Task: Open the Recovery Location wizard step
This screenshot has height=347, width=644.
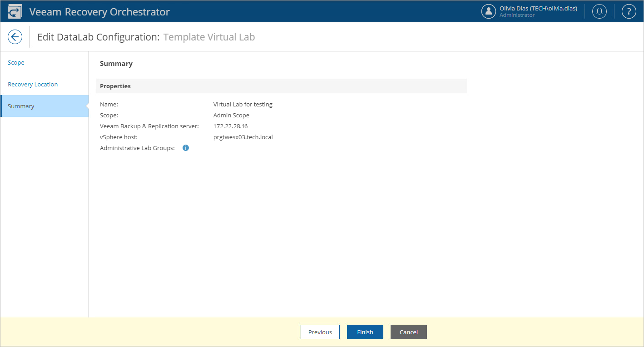Action: pyautogui.click(x=45, y=84)
